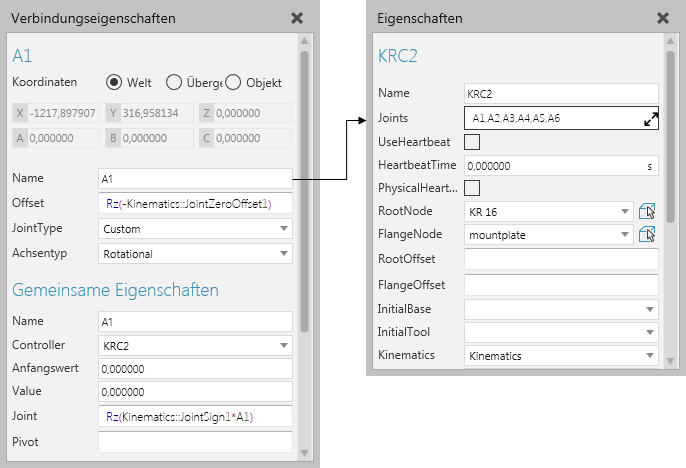The image size is (686, 468).
Task: Close the Verbindungseigenschaften panel
Action: pos(297,18)
